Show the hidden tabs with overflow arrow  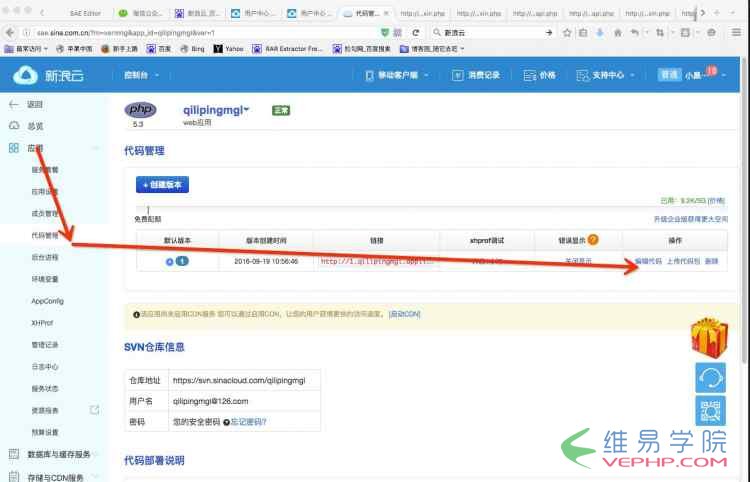pos(702,13)
